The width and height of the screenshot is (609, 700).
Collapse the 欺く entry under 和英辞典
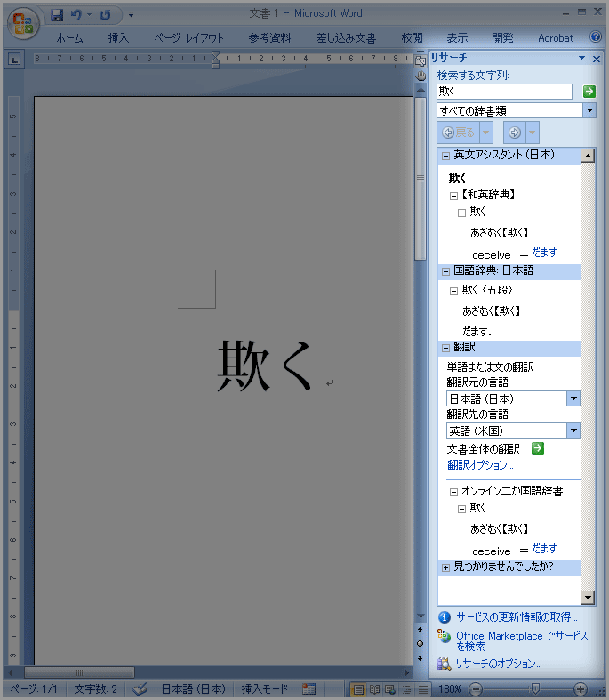click(461, 213)
